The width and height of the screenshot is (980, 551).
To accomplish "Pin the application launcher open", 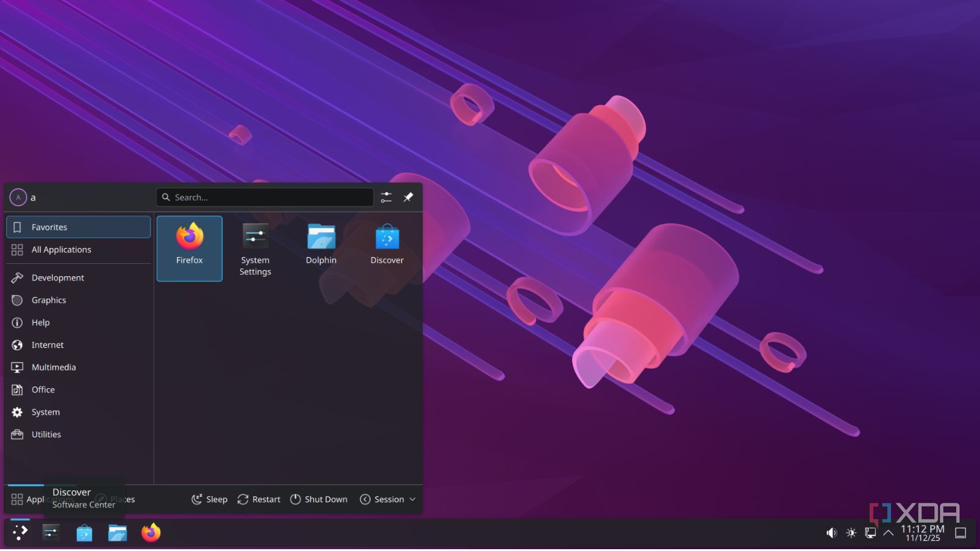I will point(408,197).
